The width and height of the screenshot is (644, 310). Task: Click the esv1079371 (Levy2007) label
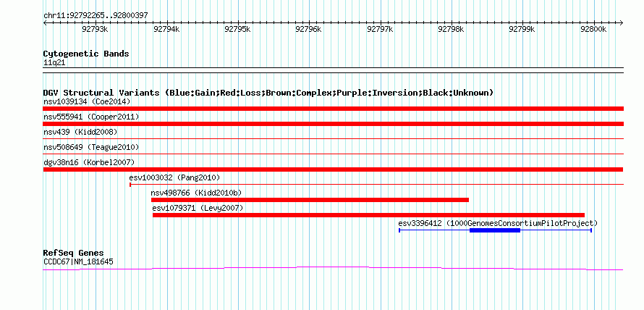coord(198,208)
